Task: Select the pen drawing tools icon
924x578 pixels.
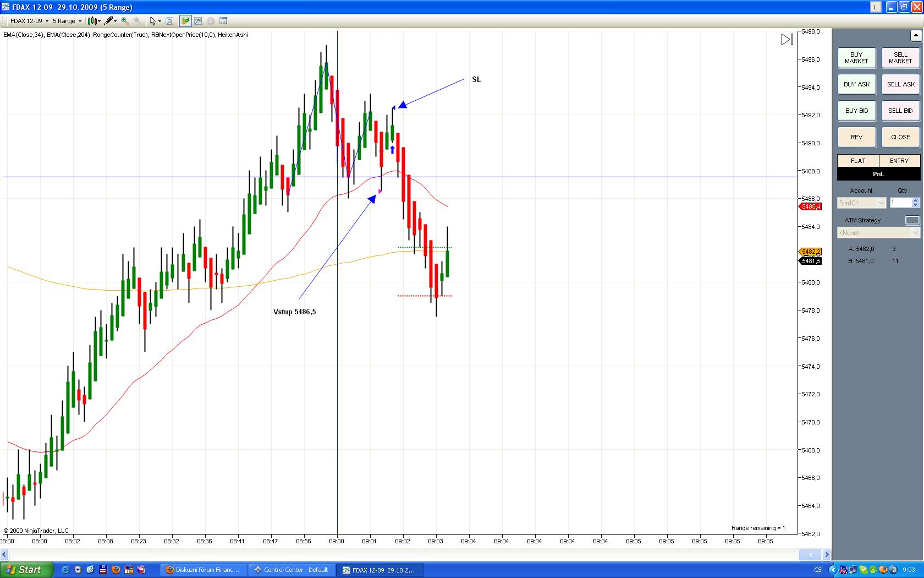Action: click(108, 21)
